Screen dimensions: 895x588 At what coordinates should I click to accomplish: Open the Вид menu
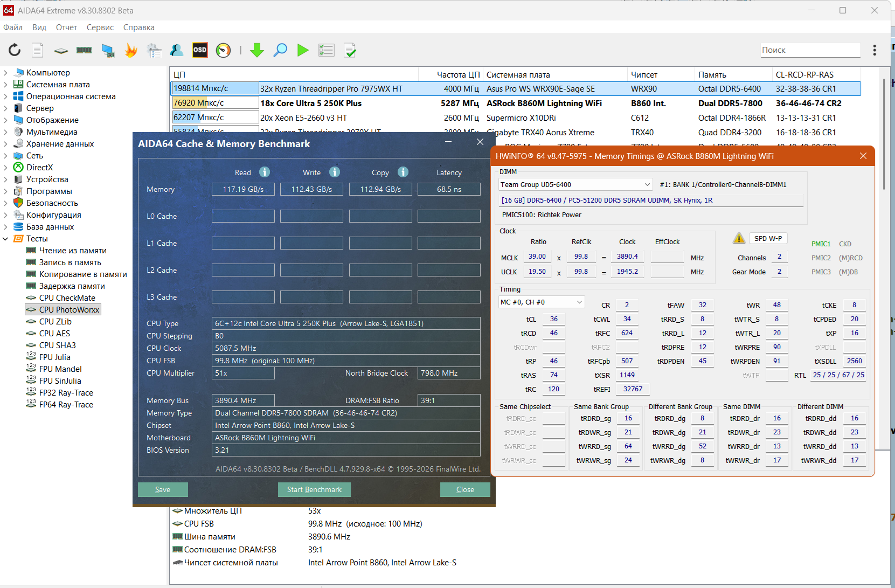[x=39, y=27]
